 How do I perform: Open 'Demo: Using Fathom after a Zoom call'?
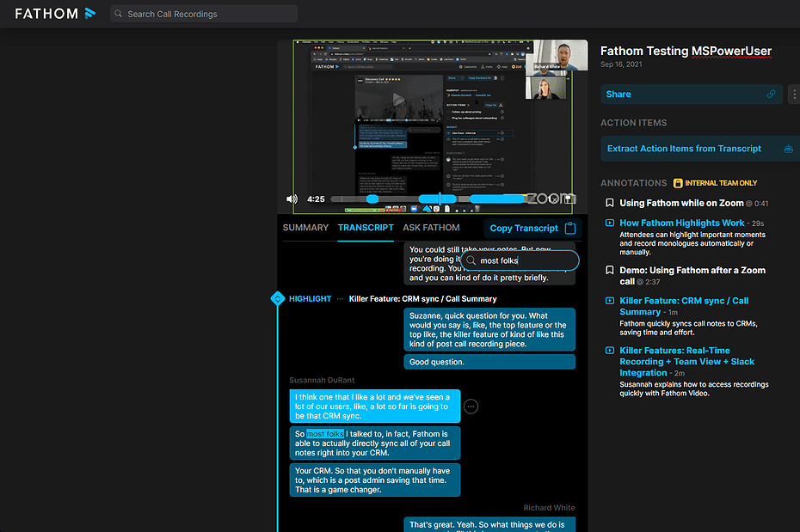(x=692, y=276)
